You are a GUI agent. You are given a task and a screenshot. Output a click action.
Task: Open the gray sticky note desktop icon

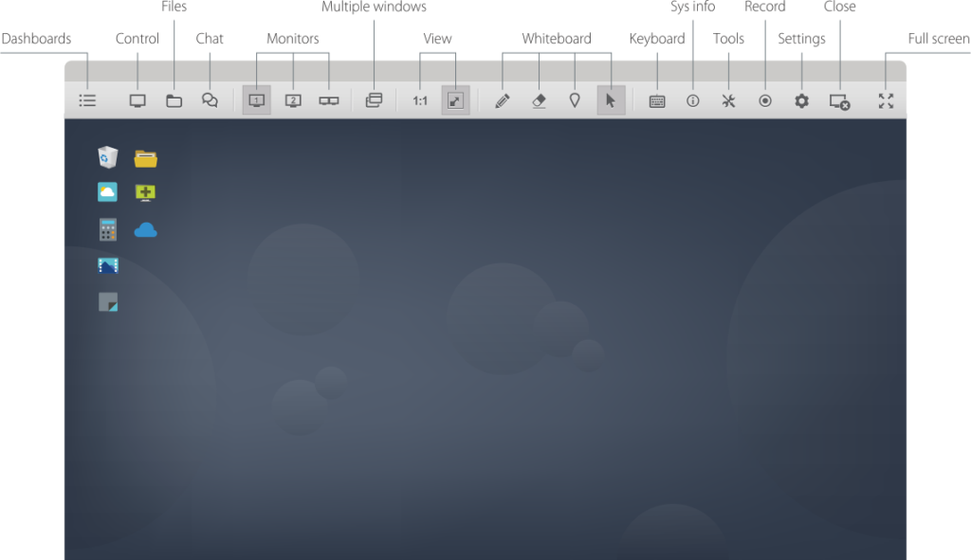108,302
